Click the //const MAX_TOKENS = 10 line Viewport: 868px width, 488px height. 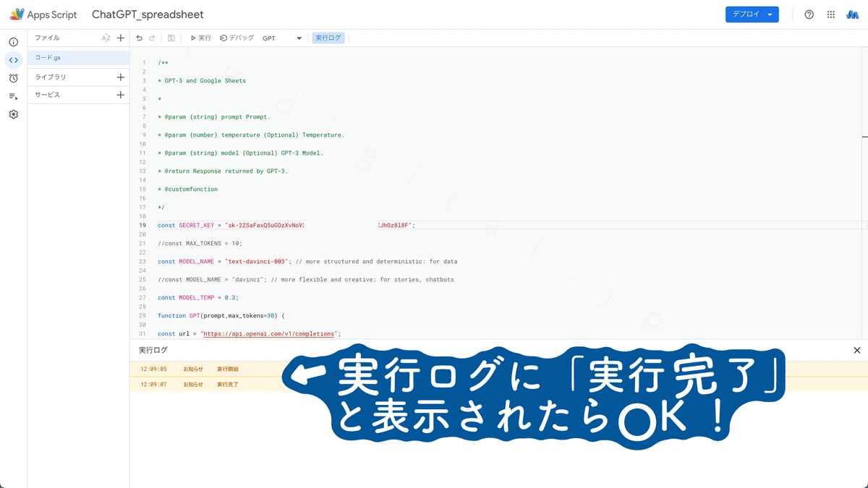point(200,244)
